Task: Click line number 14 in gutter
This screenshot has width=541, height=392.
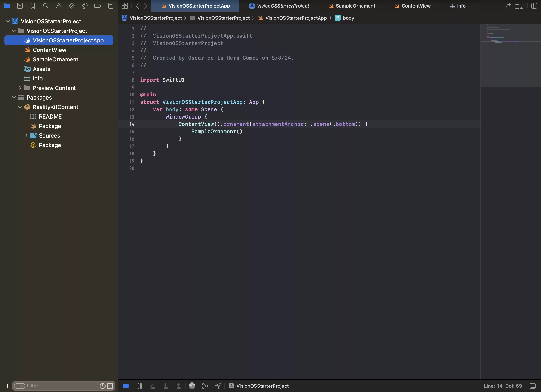Action: point(132,124)
